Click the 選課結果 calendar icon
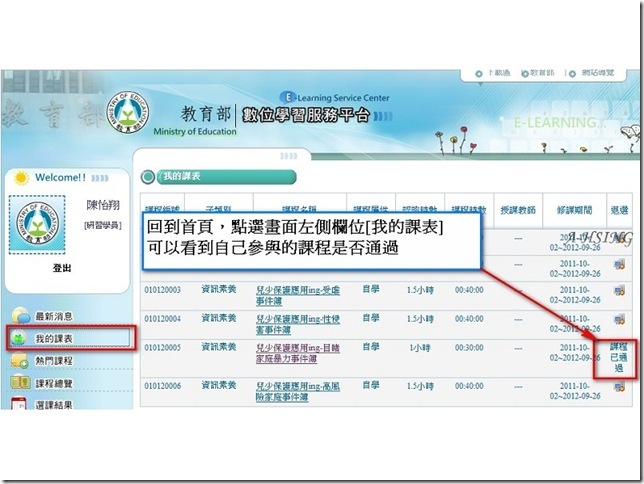This screenshot has width=644, height=484. click(x=18, y=403)
